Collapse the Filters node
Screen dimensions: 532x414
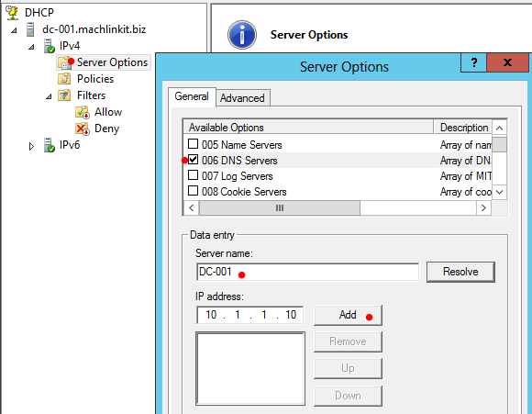click(49, 96)
